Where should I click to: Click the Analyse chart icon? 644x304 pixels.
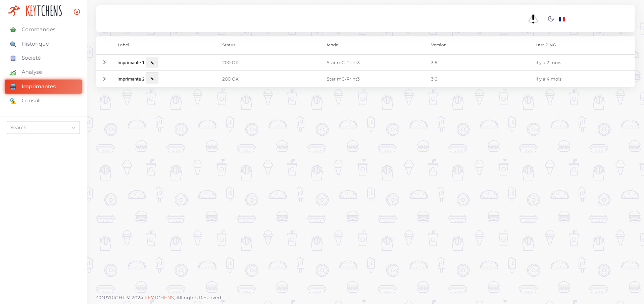coord(13,72)
